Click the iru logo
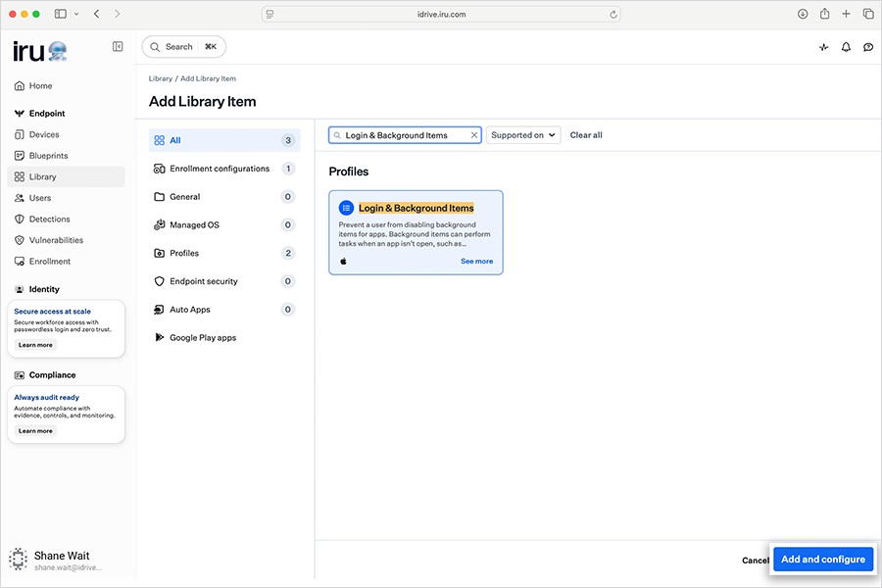Viewport: 882px width, 588px height. [x=40, y=51]
